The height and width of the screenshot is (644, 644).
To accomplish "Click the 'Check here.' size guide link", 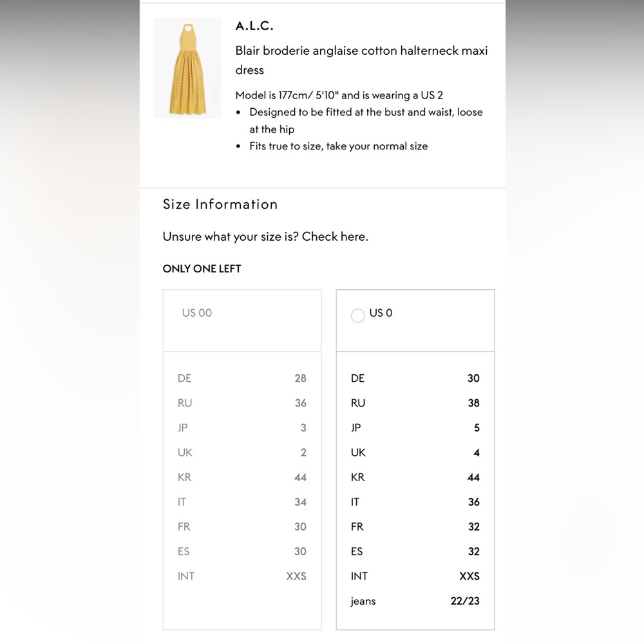I will (x=335, y=236).
